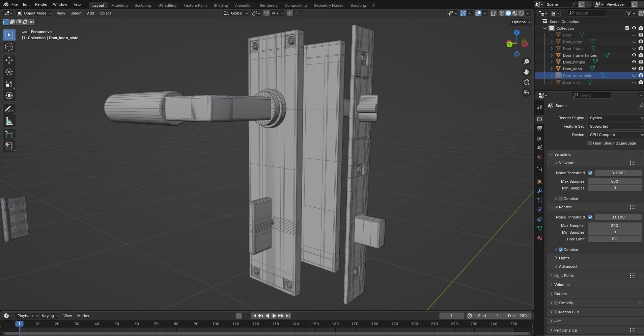
Task: Open the Object Mode dropdown
Action: (34, 13)
